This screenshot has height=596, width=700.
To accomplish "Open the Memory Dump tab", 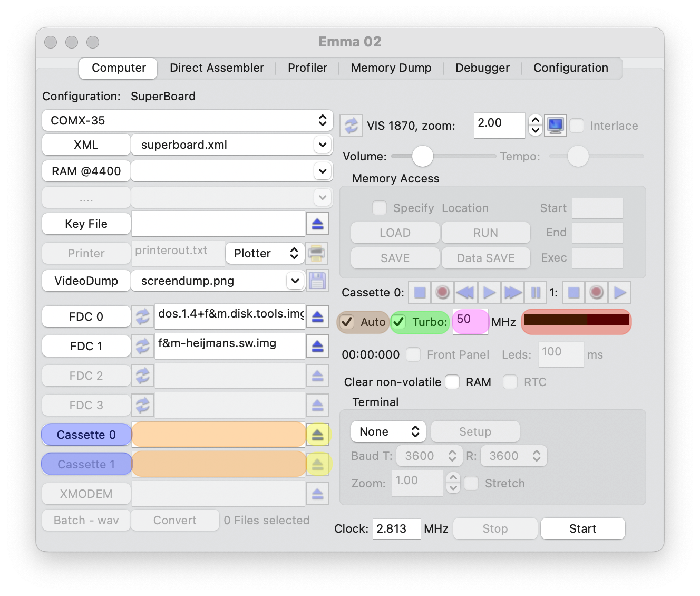I will coord(391,68).
